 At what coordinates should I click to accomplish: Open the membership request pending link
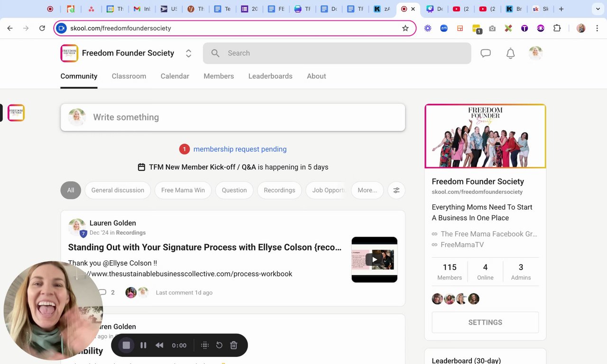tap(240, 149)
